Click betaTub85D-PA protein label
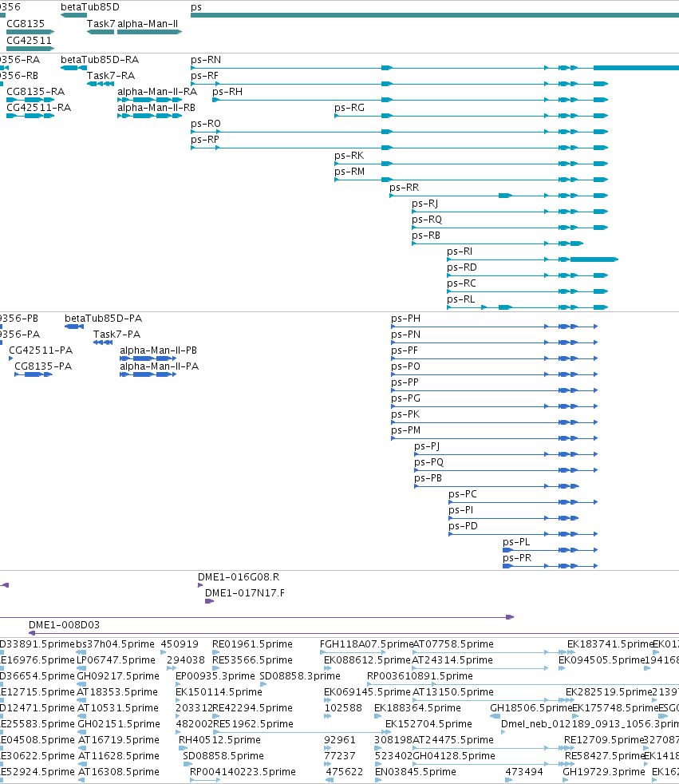Image resolution: width=679 pixels, height=784 pixels. (x=104, y=319)
